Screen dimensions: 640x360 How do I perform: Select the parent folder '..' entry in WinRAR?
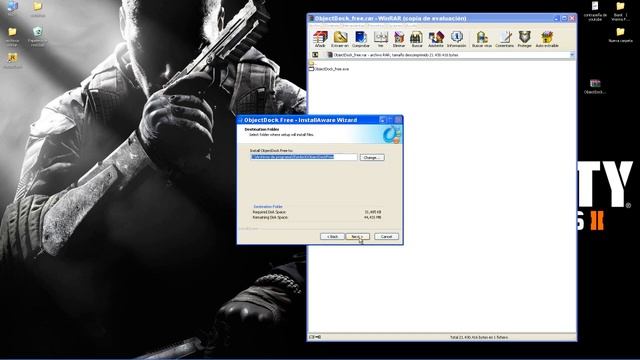(312, 63)
